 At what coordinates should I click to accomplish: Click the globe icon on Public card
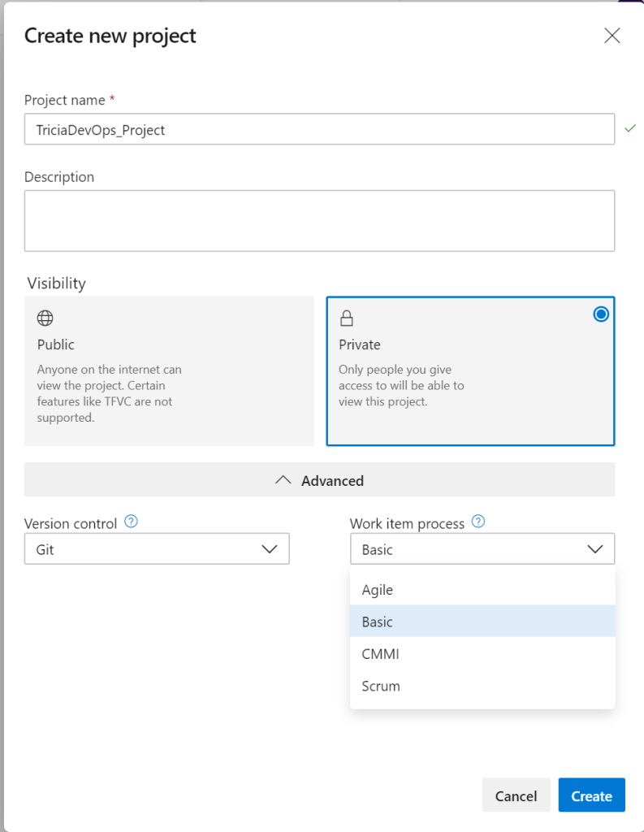pyautogui.click(x=45, y=318)
